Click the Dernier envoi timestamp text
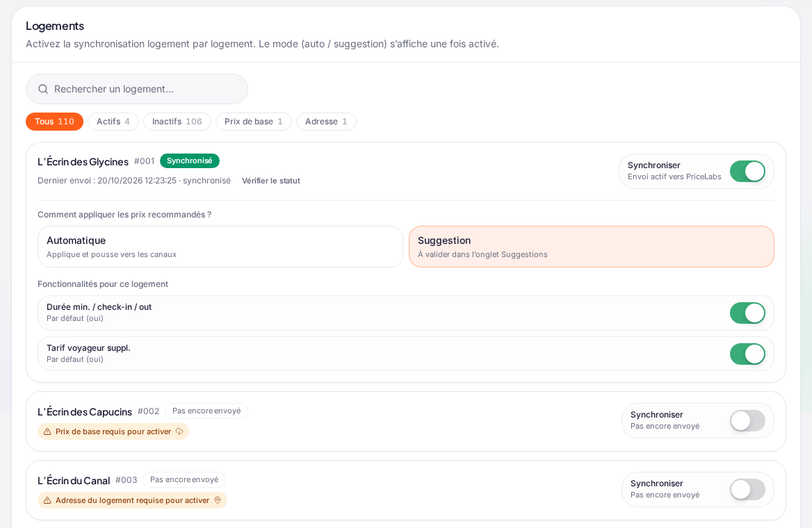This screenshot has width=812, height=528. pos(134,181)
